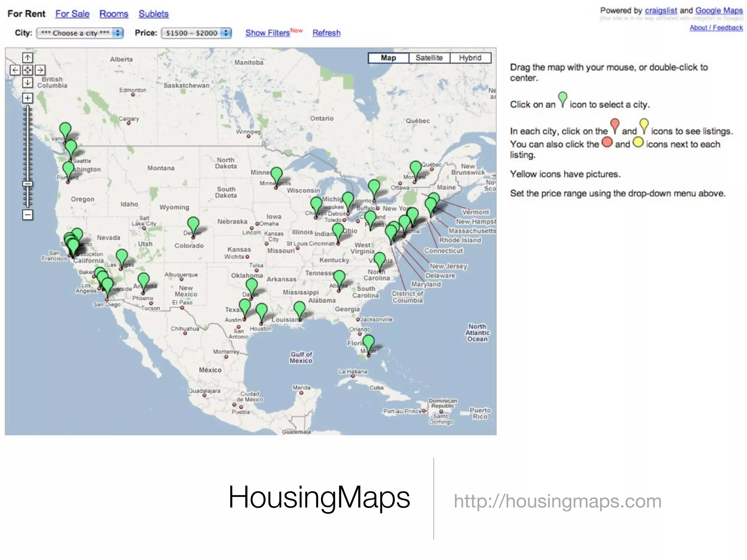Switch map view to Satellite
The image size is (747, 560).
[x=429, y=58]
